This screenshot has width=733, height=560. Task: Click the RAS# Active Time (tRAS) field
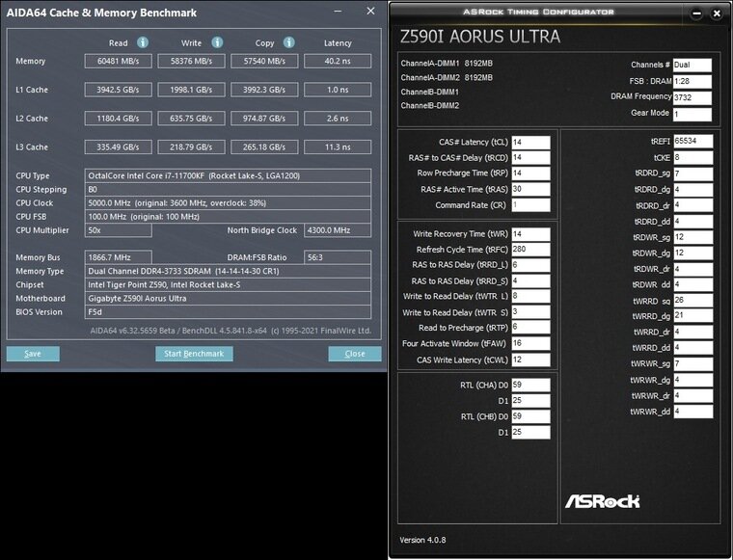[531, 189]
